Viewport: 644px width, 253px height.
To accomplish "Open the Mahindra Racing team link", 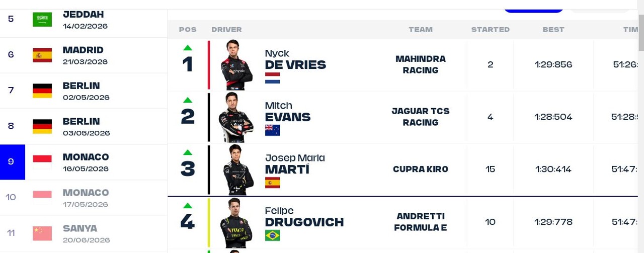I will tap(421, 64).
